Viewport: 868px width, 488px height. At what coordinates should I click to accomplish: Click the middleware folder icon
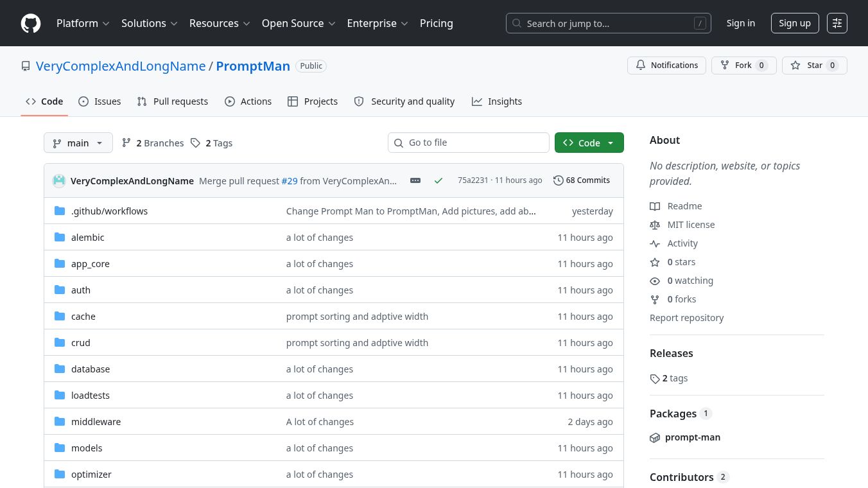coord(60,421)
